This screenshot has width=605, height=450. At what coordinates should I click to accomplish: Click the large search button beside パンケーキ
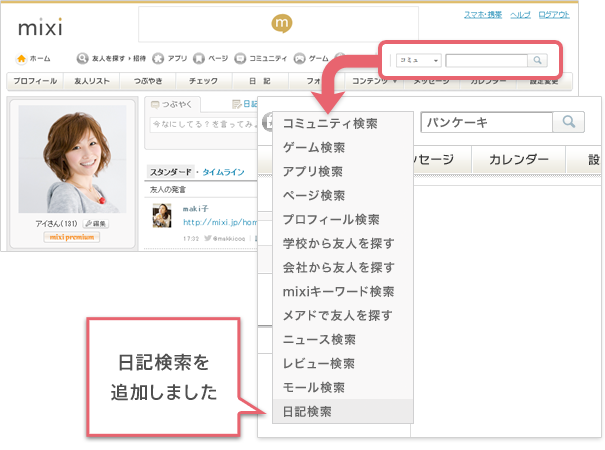569,122
